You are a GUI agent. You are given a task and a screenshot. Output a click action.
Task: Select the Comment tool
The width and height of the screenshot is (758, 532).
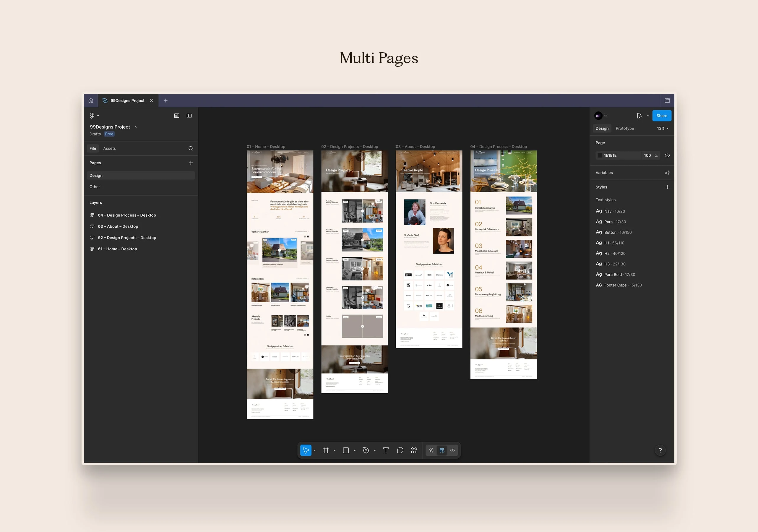click(400, 450)
